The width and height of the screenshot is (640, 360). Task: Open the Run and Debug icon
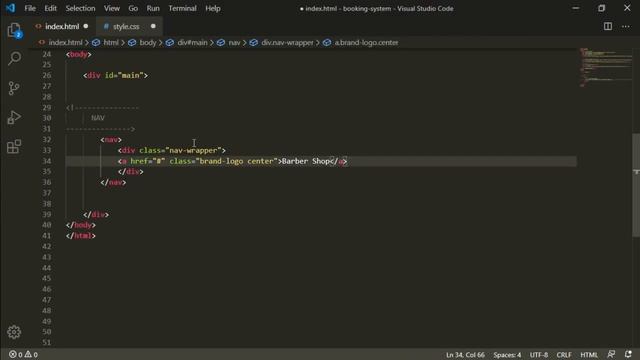(14, 118)
